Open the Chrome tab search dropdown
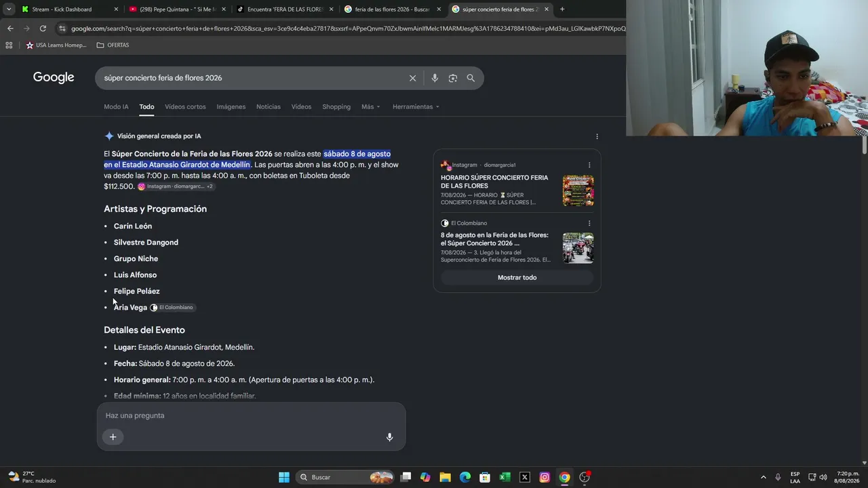 [x=9, y=9]
